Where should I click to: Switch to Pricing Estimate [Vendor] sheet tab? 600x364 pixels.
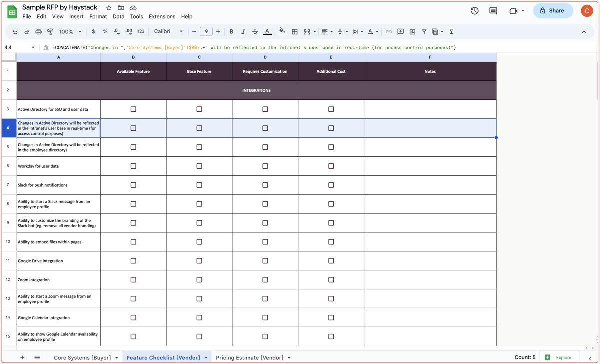tap(249, 358)
